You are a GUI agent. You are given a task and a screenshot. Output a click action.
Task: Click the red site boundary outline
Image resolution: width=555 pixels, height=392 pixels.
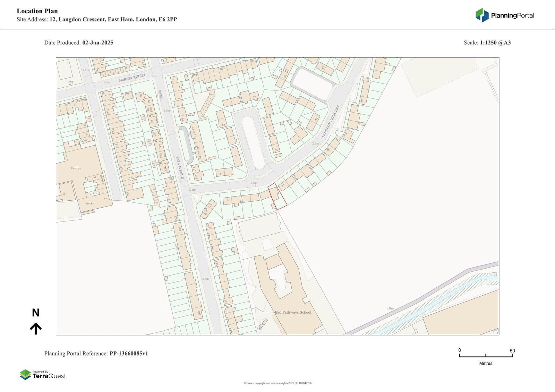[x=277, y=196]
